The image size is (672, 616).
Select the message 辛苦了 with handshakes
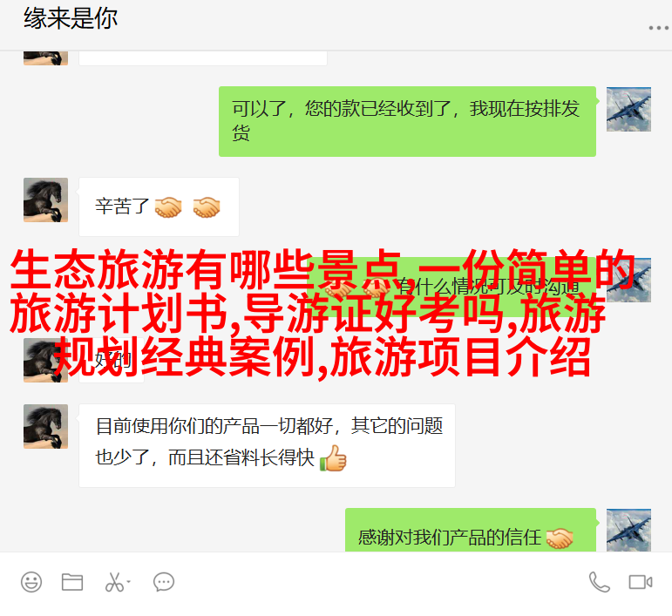pyautogui.click(x=159, y=206)
